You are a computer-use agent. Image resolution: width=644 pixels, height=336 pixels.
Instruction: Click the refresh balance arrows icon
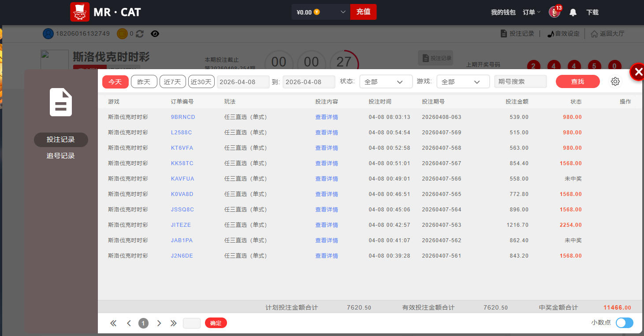(140, 33)
